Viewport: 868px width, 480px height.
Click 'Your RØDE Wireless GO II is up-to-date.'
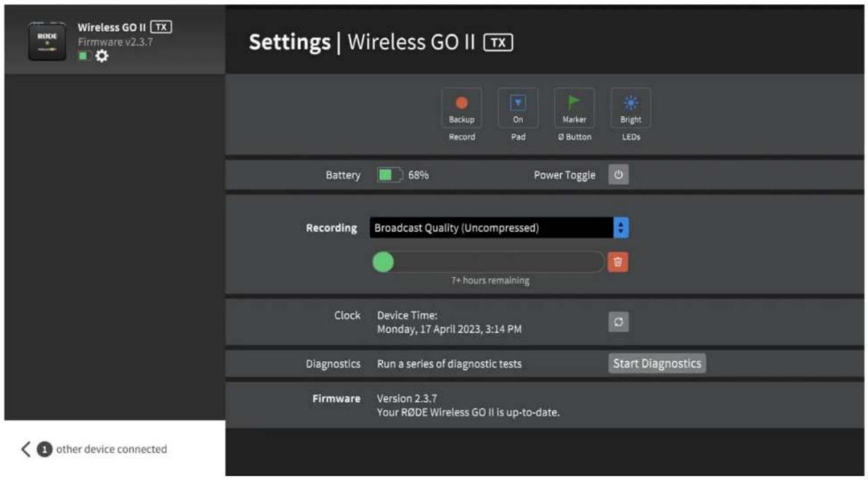pyautogui.click(x=468, y=413)
